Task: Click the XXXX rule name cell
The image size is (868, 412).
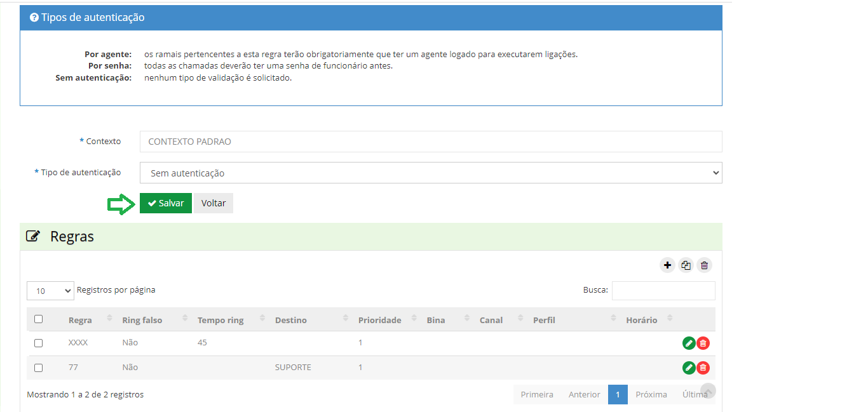Action: coord(78,343)
